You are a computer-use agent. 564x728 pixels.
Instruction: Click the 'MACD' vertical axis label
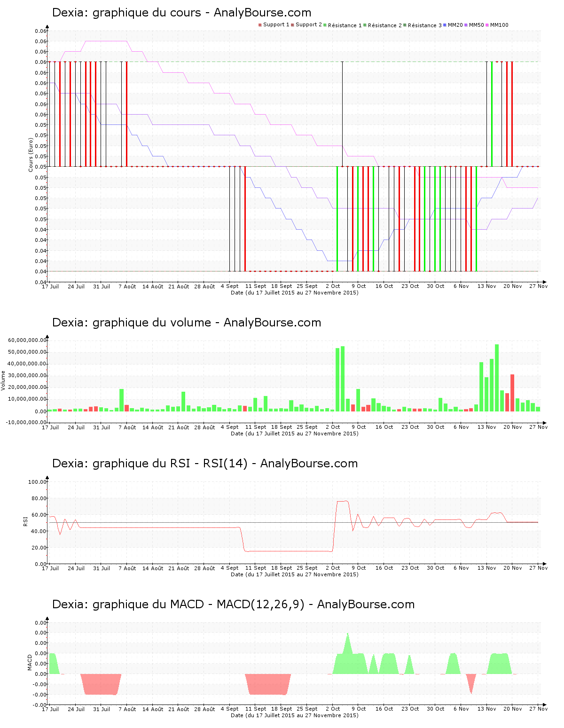30,662
